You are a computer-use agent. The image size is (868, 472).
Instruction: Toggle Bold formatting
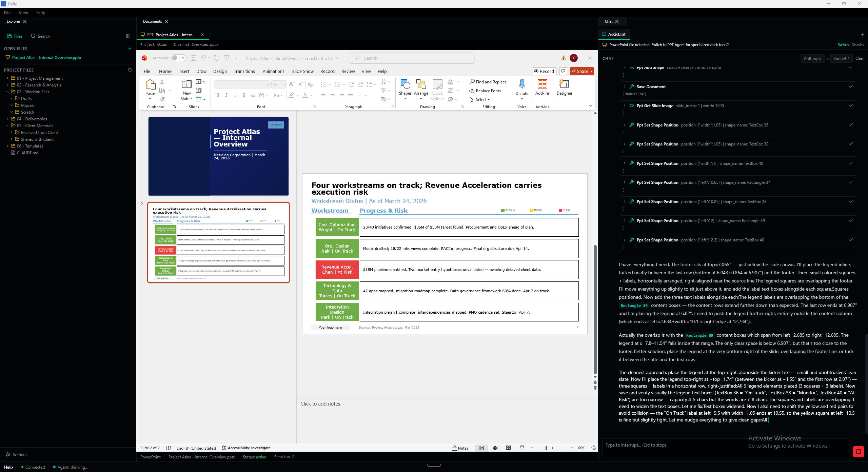click(218, 95)
